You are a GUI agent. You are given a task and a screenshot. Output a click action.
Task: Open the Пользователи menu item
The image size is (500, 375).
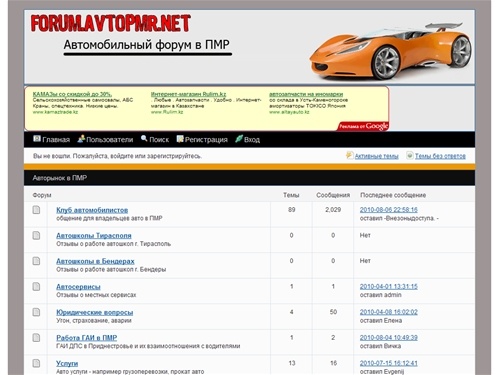[110, 140]
